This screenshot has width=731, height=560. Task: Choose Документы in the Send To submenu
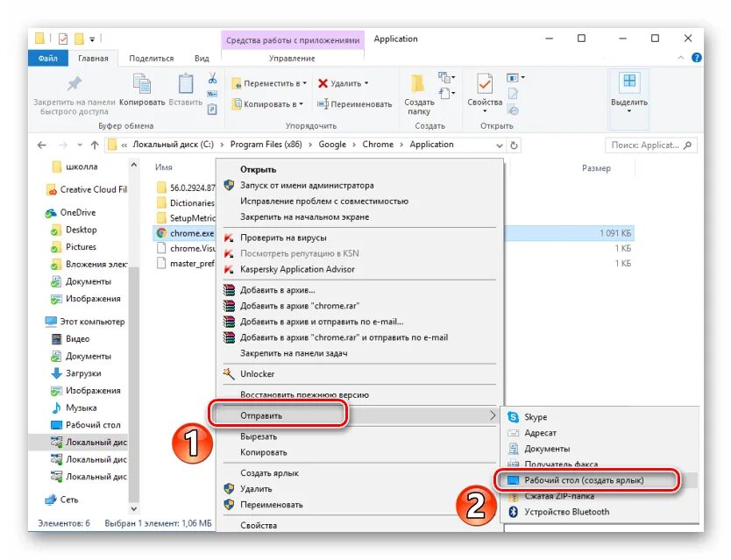tap(547, 449)
